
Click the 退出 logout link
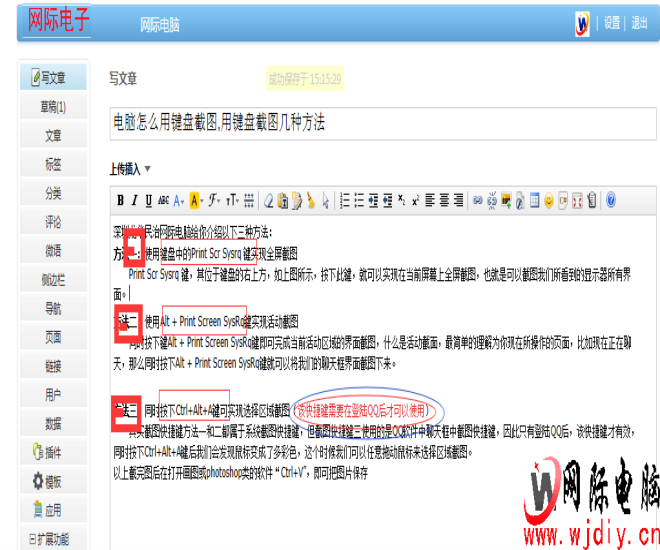(640, 23)
